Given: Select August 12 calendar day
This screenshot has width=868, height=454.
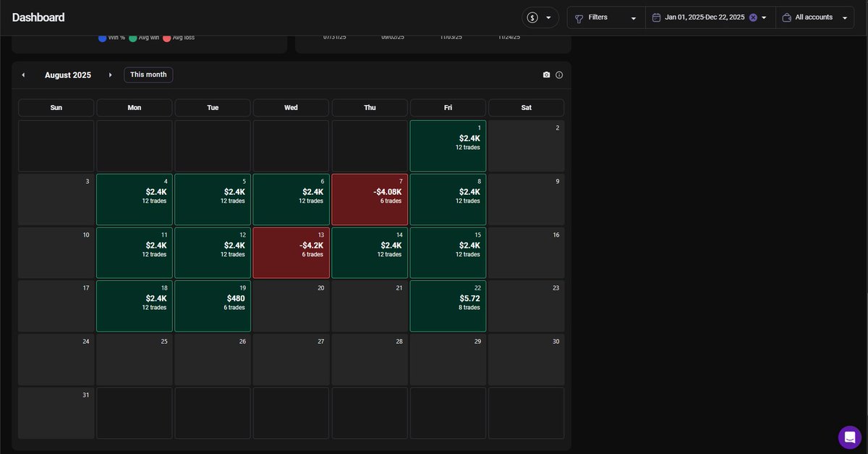Looking at the screenshot, I should 213,253.
